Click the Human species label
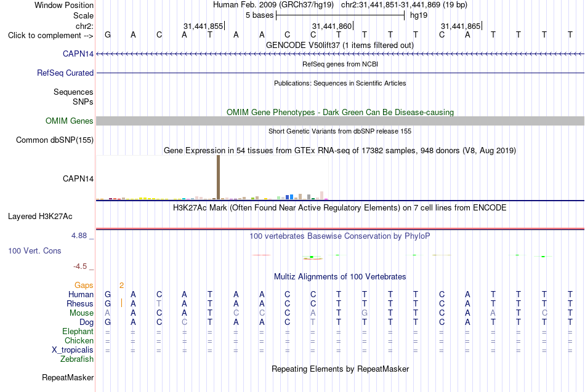The width and height of the screenshot is (585, 392). click(x=81, y=295)
